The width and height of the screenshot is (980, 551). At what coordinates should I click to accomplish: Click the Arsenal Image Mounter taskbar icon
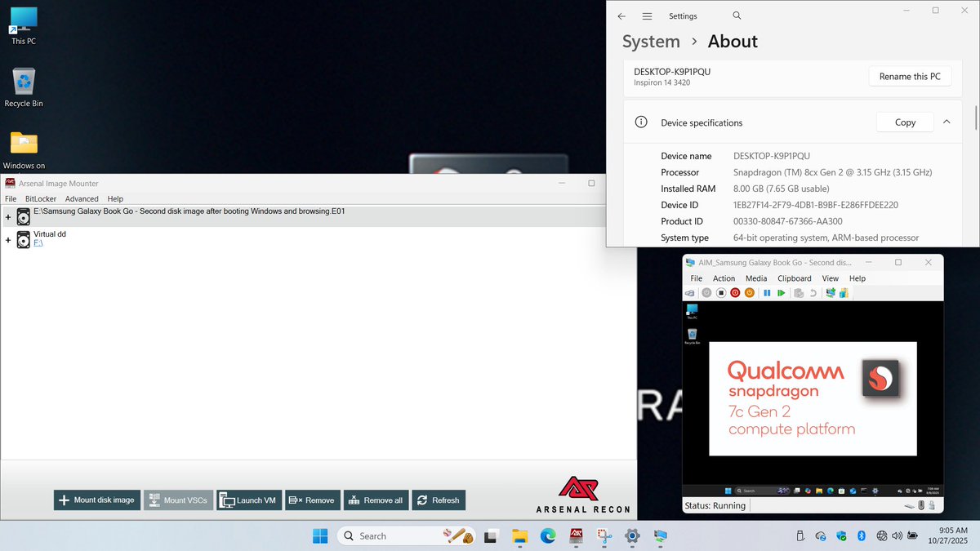point(575,536)
